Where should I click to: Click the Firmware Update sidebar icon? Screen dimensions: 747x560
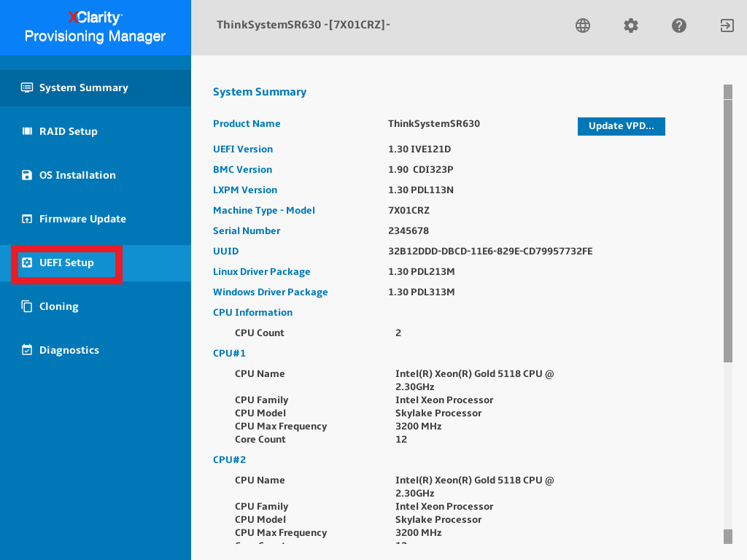(x=27, y=219)
